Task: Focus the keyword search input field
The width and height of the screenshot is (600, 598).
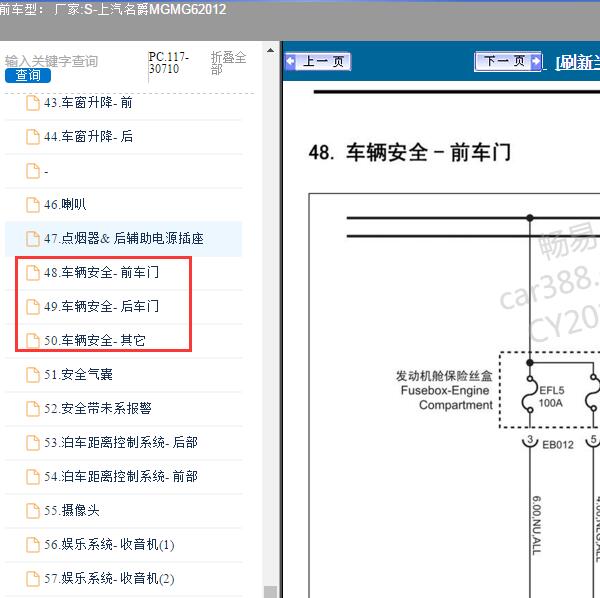Action: [52, 61]
